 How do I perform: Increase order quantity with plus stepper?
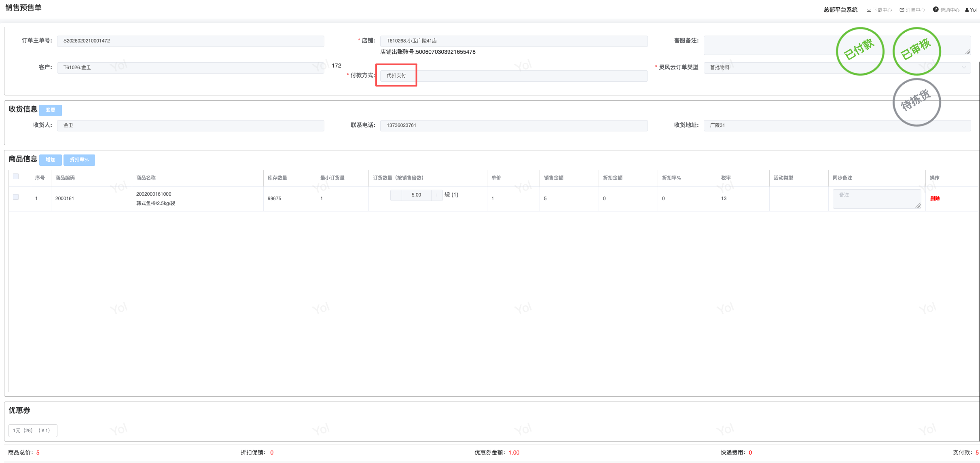click(437, 195)
